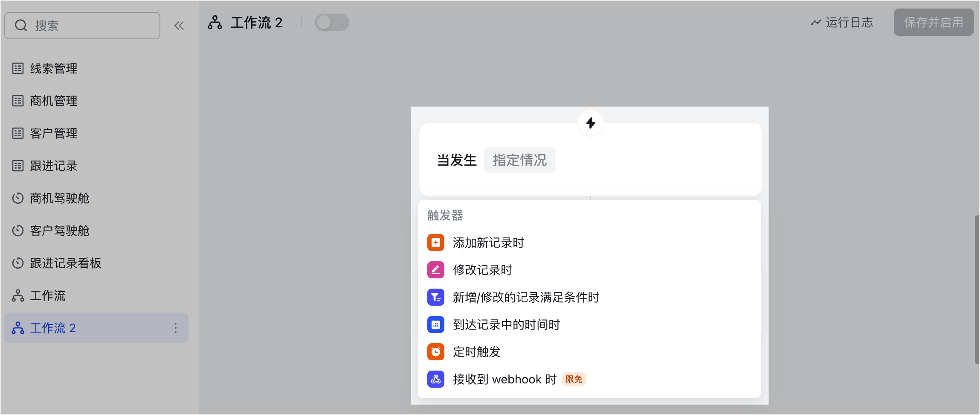This screenshot has height=415, width=980.
Task: Open 运行日志 run log
Action: tap(842, 23)
